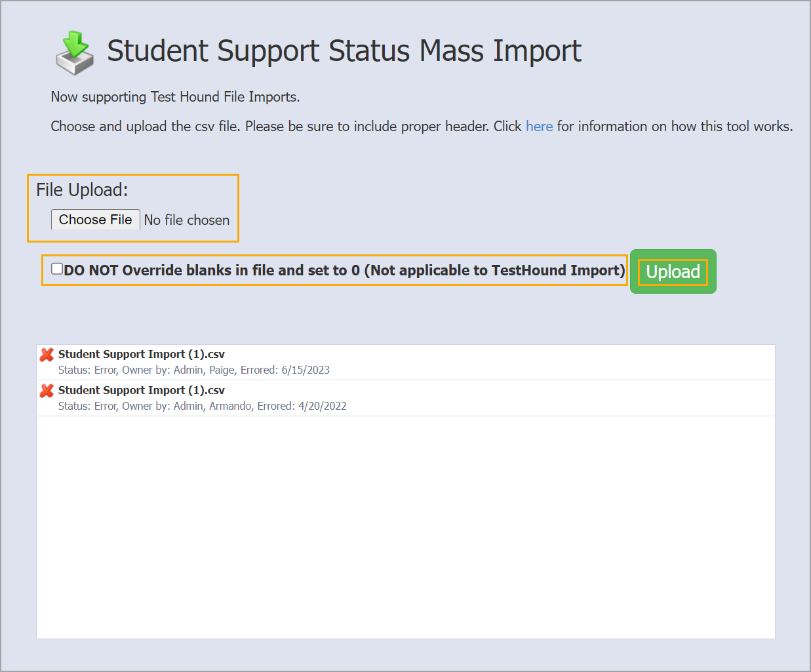Click the 'No file chosen' text
The width and height of the screenshot is (811, 672).
[x=187, y=220]
